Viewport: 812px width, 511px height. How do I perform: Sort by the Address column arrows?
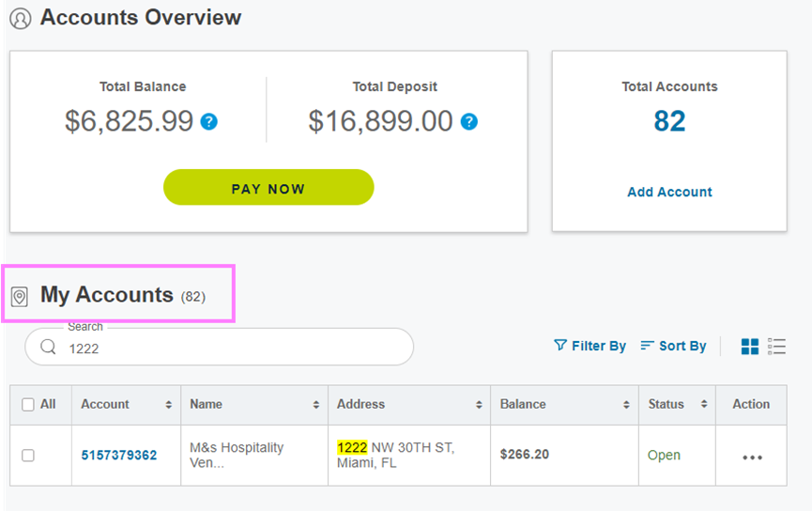tap(479, 405)
